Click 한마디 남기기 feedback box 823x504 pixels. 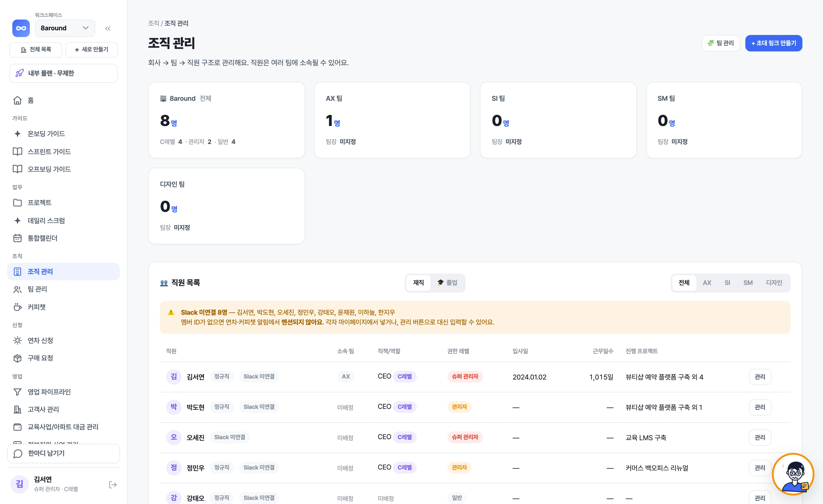pos(64,454)
